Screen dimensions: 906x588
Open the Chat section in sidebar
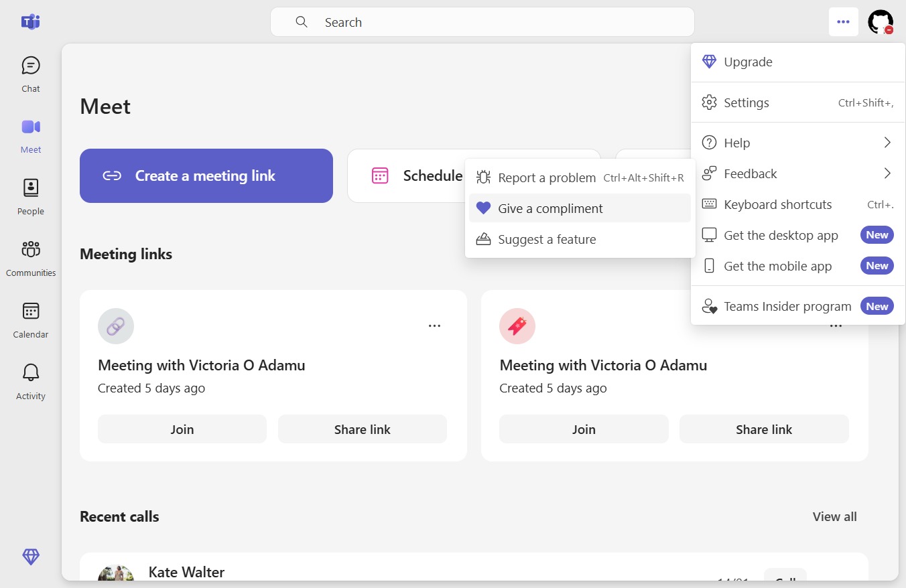pos(31,74)
